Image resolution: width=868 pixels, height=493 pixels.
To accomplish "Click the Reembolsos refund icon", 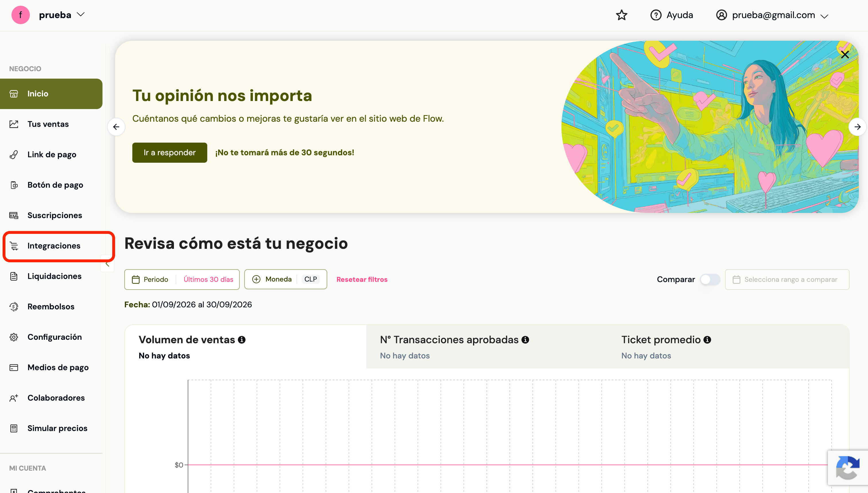I will [x=14, y=307].
